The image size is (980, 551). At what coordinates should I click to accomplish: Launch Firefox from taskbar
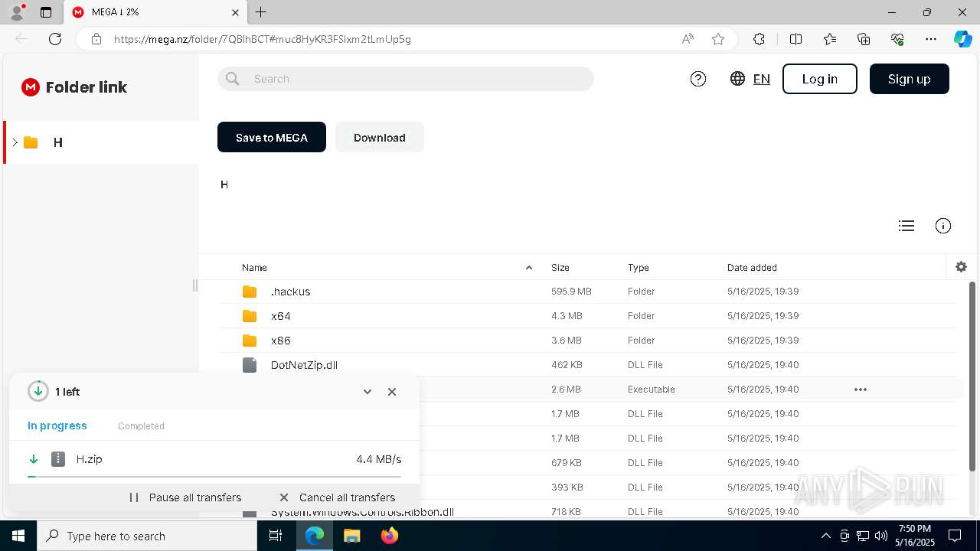tap(390, 536)
